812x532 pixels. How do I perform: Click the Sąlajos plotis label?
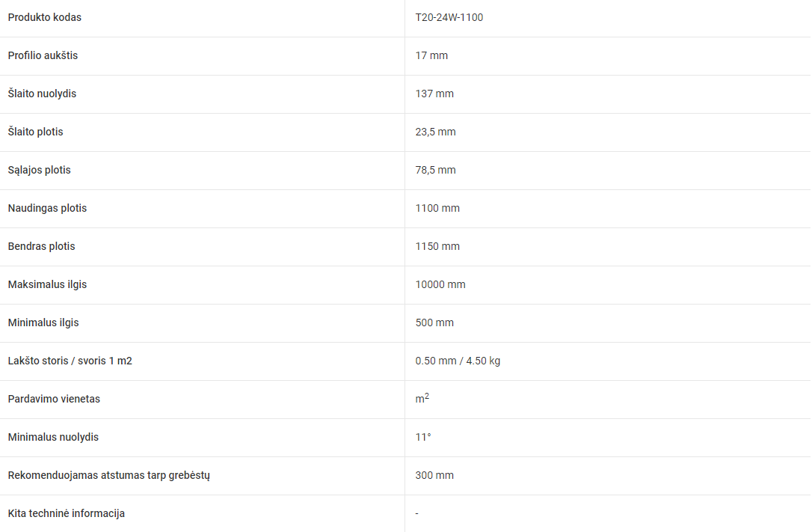40,170
